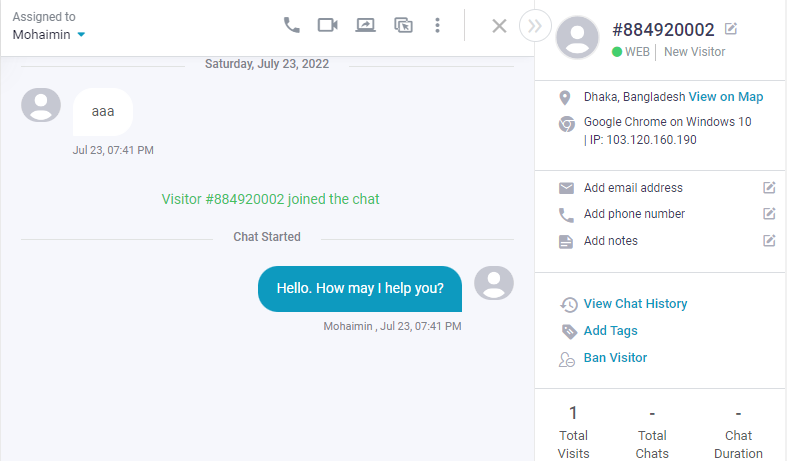Open the Assigned to Mohaimin dropdown
This screenshot has width=787, height=461.
pyautogui.click(x=49, y=35)
